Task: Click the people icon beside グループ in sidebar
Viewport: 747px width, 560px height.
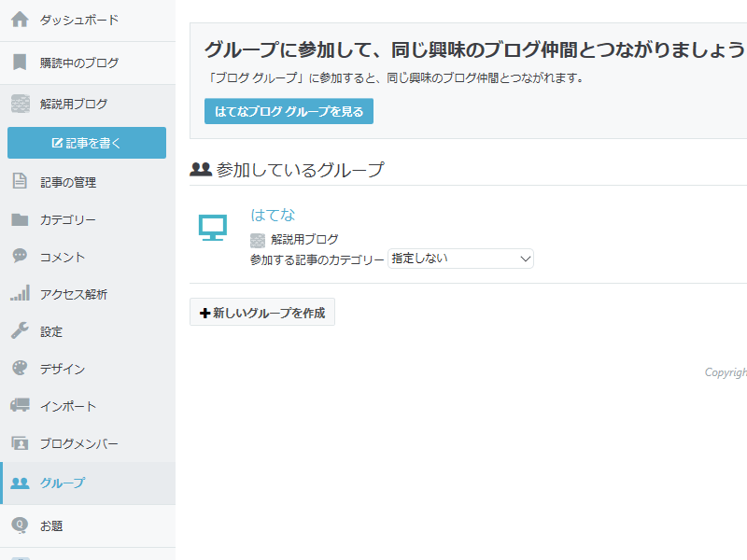Action: 20,483
